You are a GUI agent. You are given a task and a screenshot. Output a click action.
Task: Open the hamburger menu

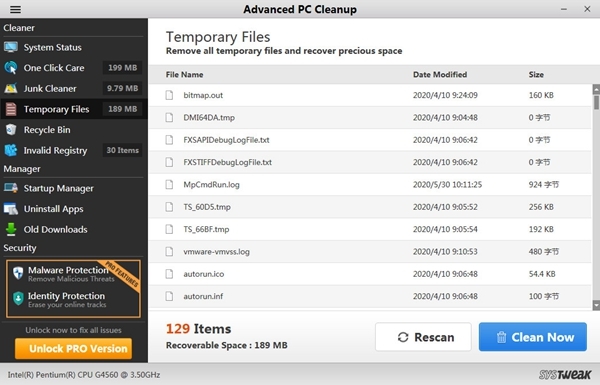[x=15, y=9]
